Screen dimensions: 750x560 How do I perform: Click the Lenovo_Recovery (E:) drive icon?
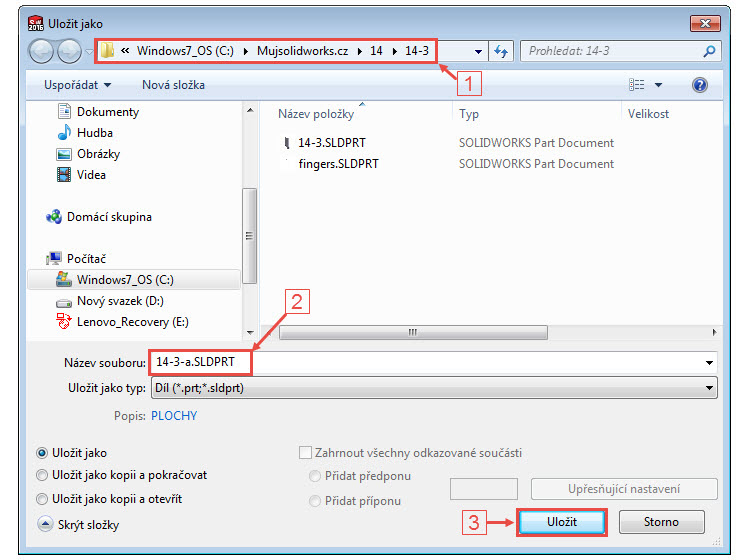[x=64, y=321]
